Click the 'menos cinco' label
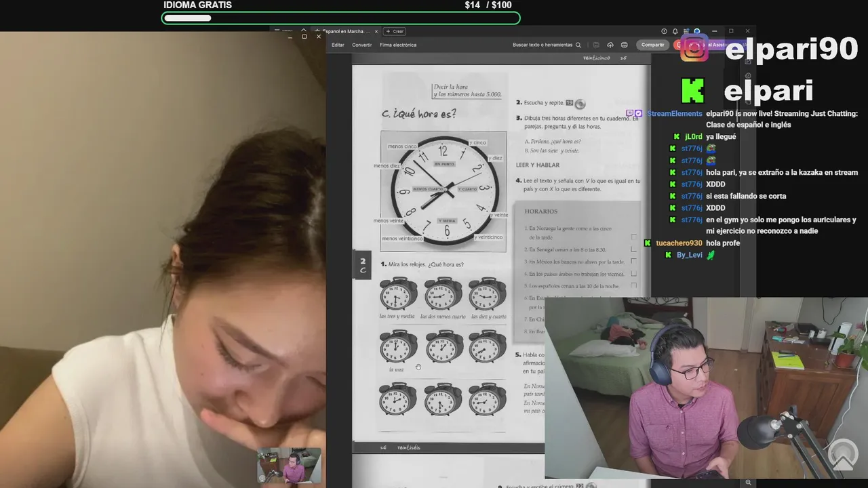Screen dimensions: 868x488 [x=402, y=146]
